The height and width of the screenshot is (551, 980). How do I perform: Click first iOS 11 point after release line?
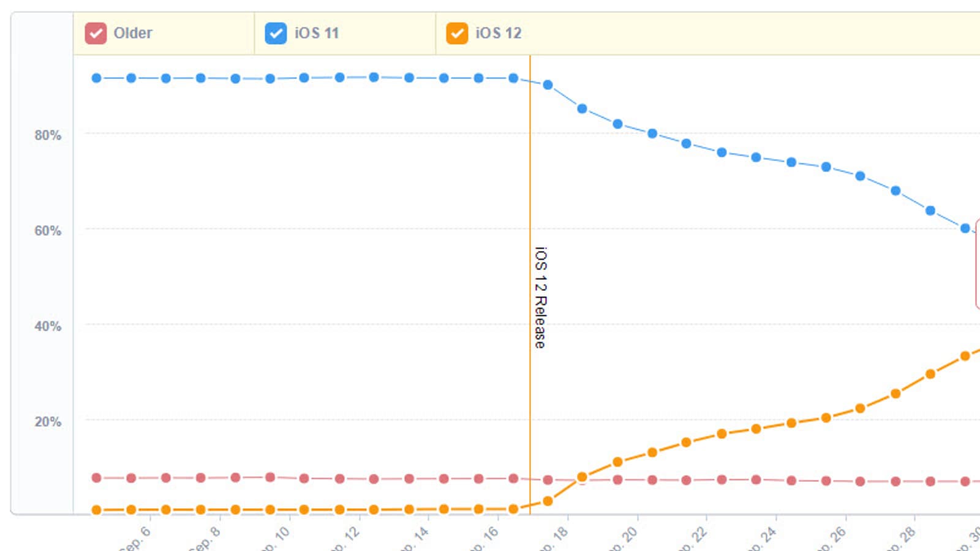click(x=548, y=85)
